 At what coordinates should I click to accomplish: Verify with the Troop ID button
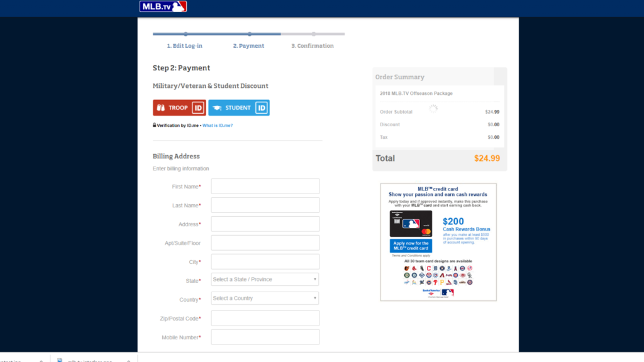pyautogui.click(x=179, y=107)
